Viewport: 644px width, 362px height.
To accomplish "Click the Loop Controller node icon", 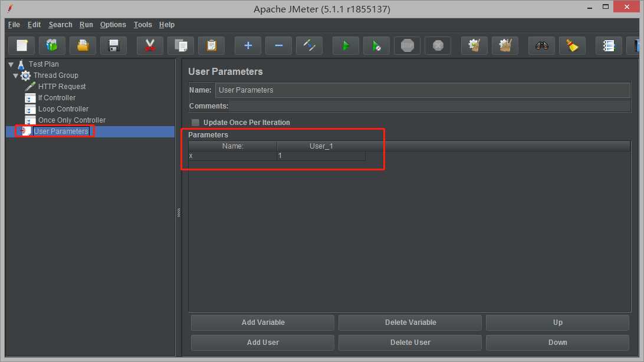I will (30, 110).
